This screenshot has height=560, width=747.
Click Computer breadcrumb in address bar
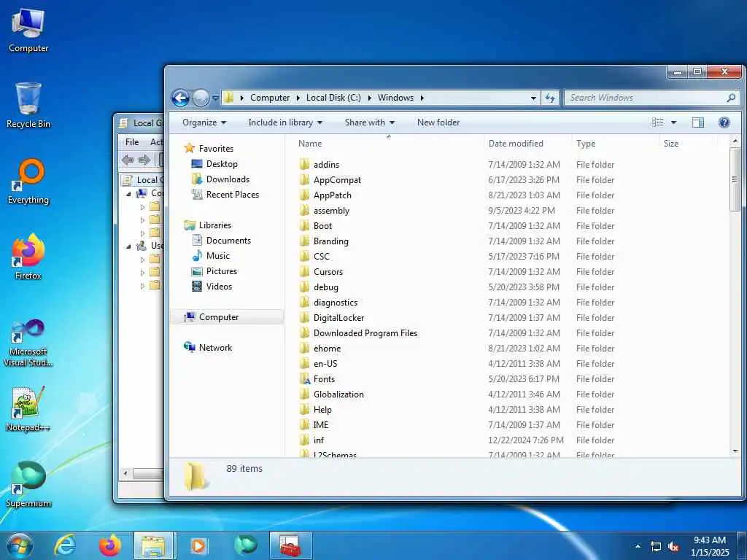coord(270,98)
